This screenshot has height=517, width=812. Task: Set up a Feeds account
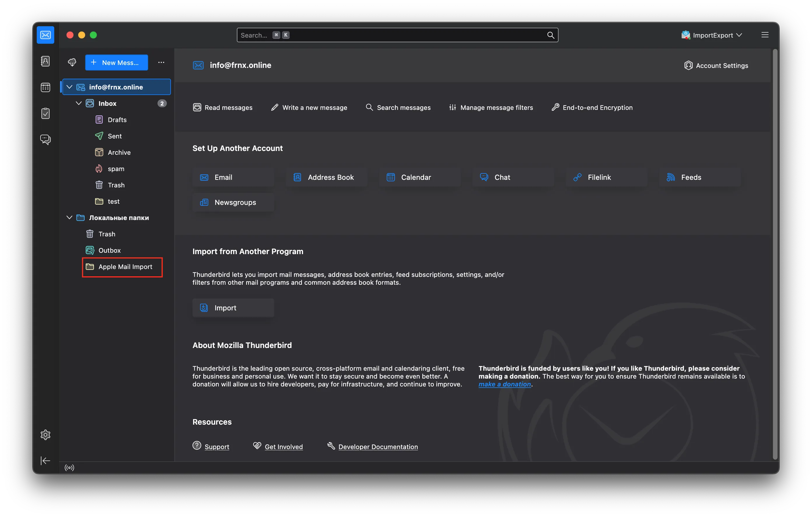700,177
